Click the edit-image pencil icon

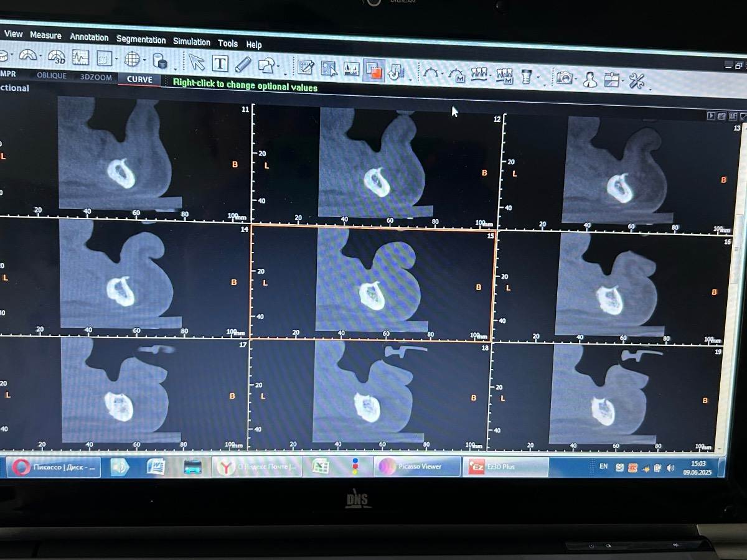coord(305,67)
